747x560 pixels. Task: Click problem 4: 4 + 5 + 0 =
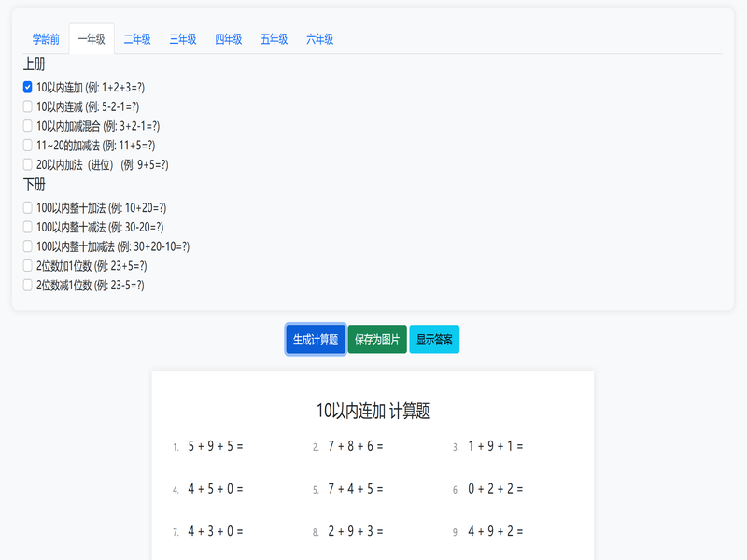tap(216, 489)
